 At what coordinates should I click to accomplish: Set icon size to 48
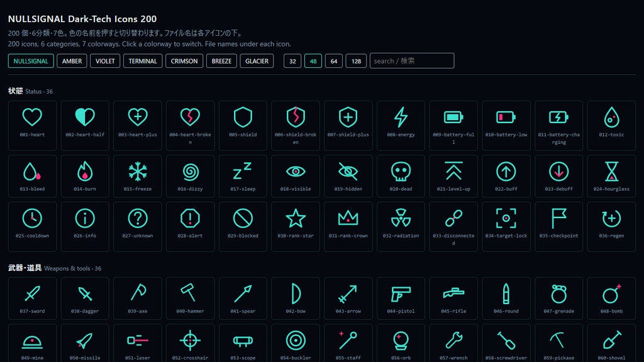click(313, 61)
